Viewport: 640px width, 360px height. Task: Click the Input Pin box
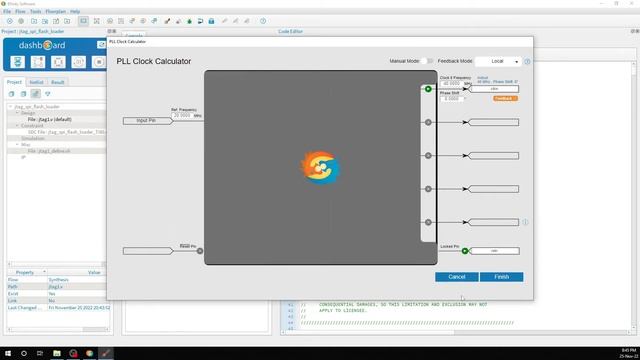click(148, 121)
